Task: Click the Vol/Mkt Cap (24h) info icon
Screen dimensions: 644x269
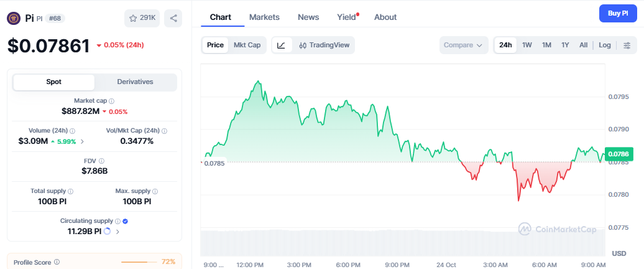Action: 164,131
